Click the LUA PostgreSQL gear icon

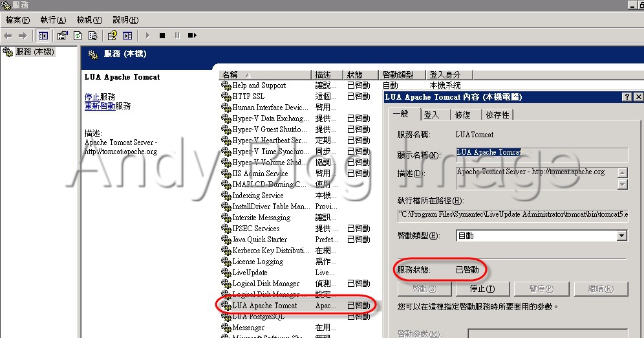click(226, 316)
